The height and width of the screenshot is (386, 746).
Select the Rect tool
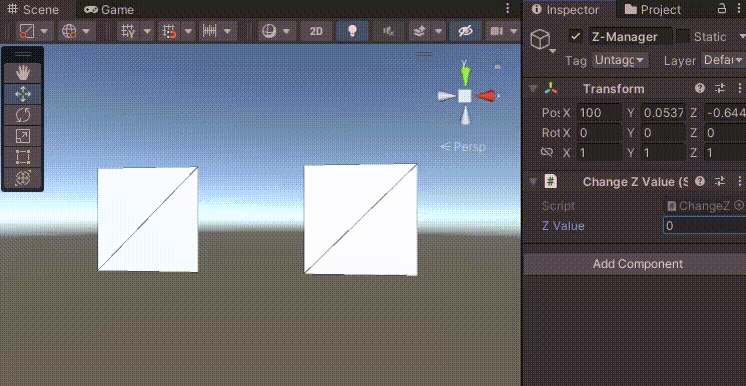coord(23,157)
